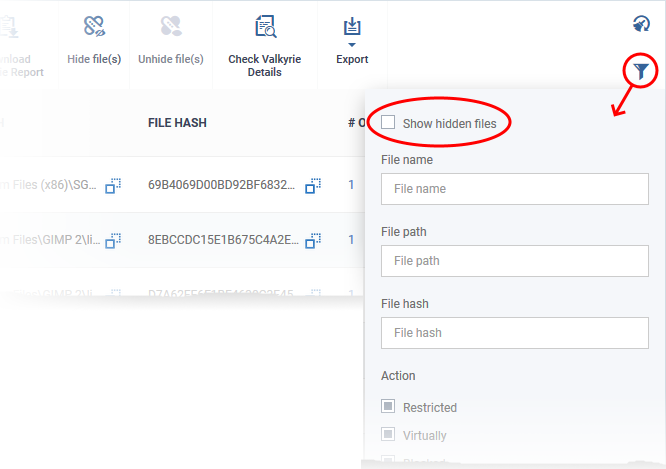Click the Unhide file(s) label
This screenshot has width=666, height=469.
171,59
